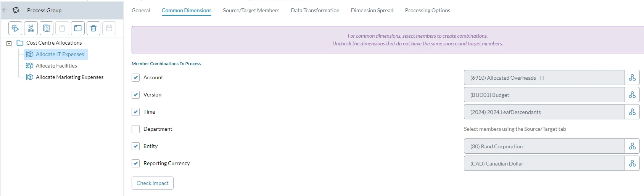Click the 2024.LeafDescendants time field
This screenshot has width=644, height=196.
(544, 112)
